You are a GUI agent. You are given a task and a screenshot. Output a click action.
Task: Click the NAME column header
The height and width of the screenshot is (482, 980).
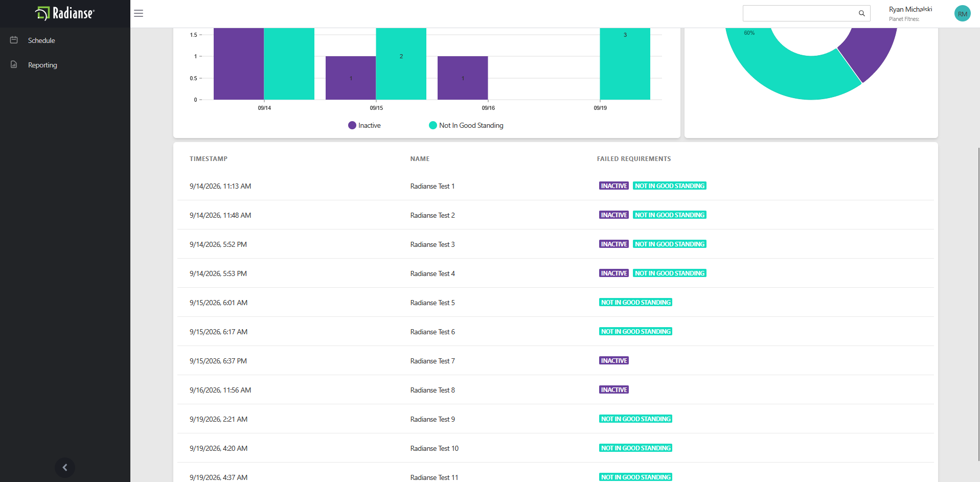(x=420, y=159)
